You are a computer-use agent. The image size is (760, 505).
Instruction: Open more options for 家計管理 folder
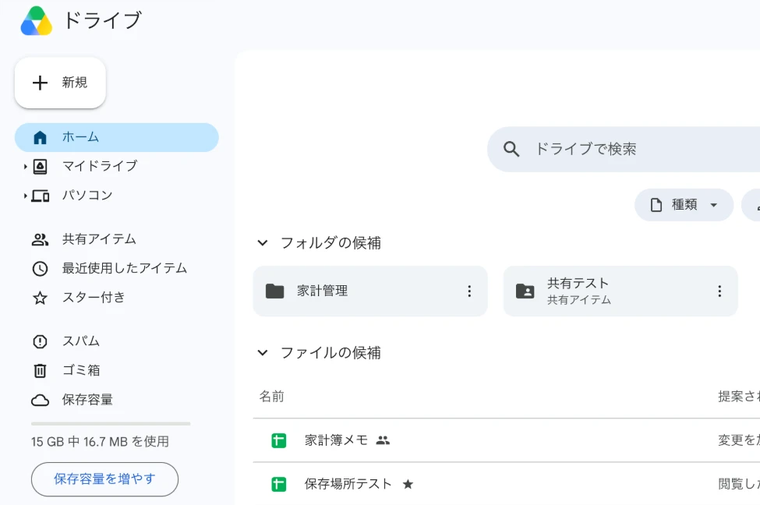tap(469, 291)
